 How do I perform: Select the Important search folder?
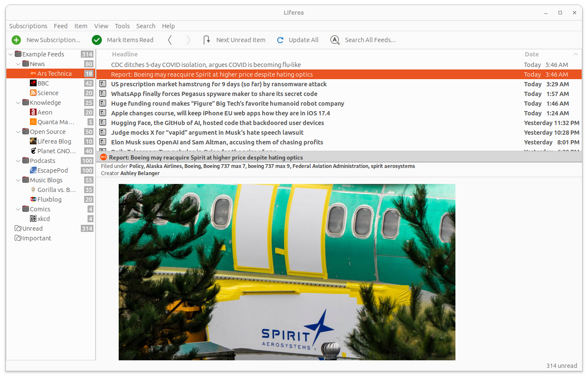36,238
